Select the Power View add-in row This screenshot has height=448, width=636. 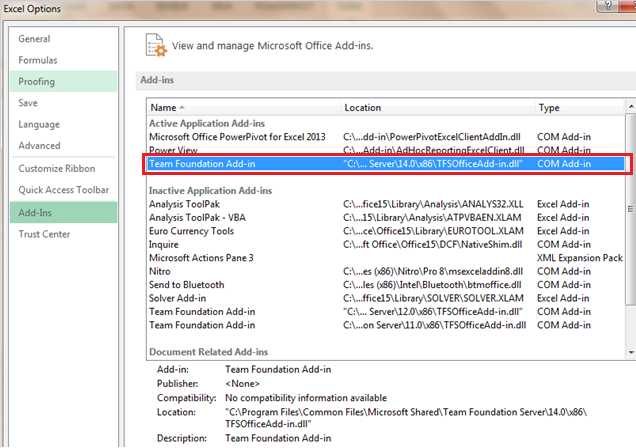[385, 150]
